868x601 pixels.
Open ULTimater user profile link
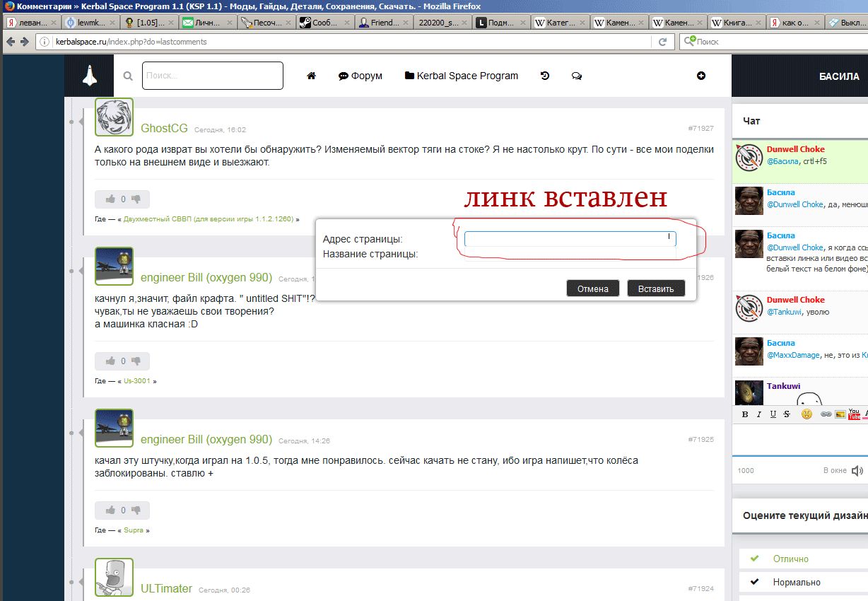click(166, 588)
